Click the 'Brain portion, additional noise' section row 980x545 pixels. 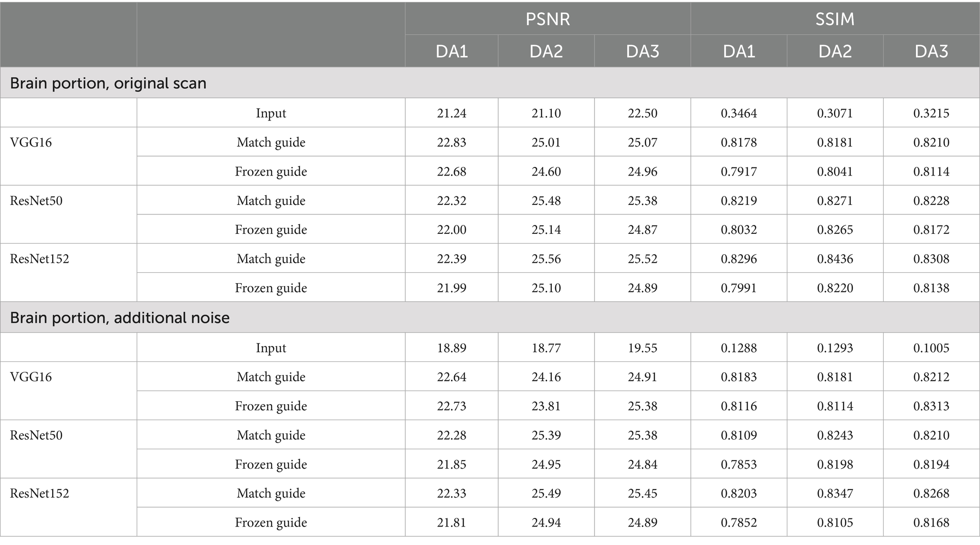(490, 317)
